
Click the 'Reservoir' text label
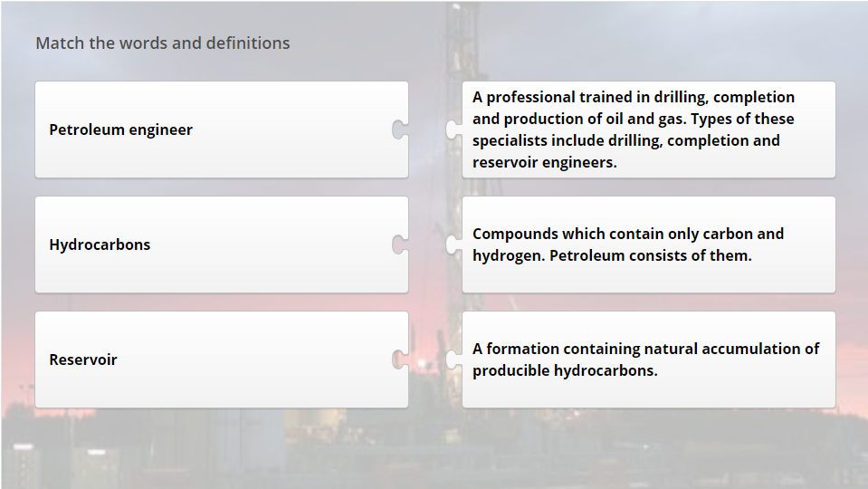83,360
